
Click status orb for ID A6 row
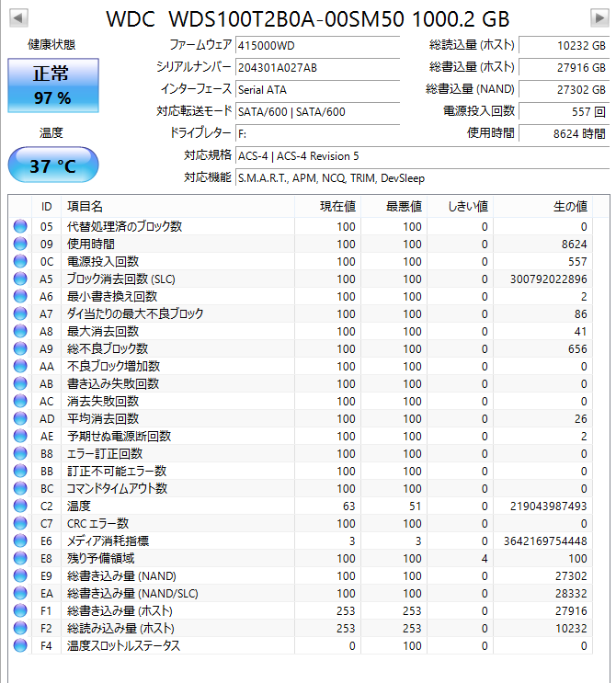(x=20, y=296)
